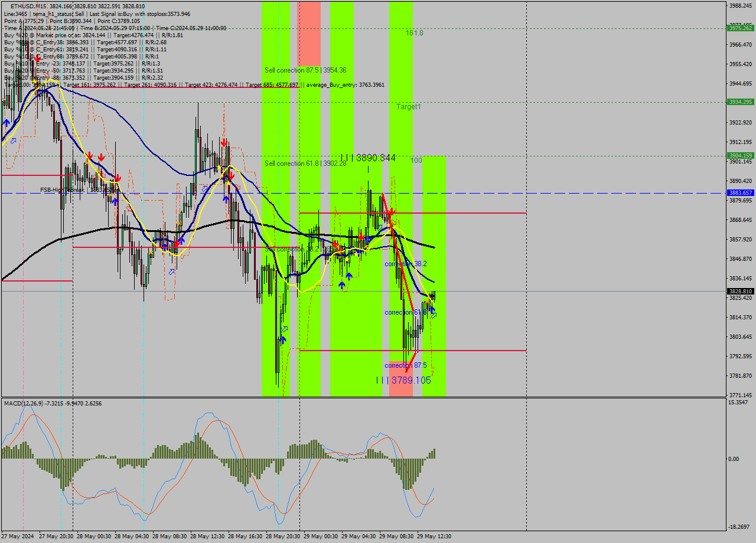Click the '29 May 04:30' time axis label
Viewport: 756px width, 543px height.
pos(359,537)
